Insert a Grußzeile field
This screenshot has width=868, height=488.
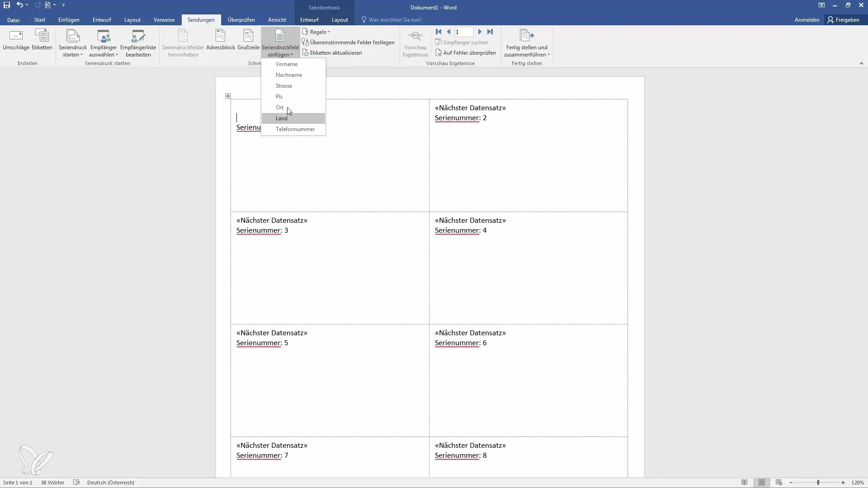click(x=248, y=40)
